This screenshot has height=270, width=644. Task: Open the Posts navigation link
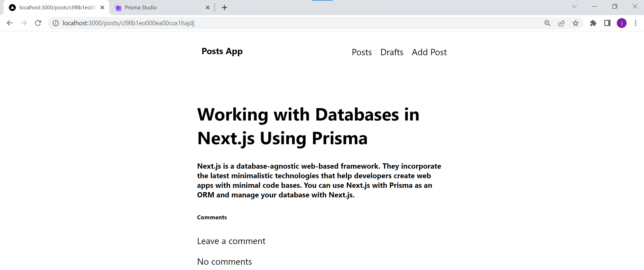362,52
